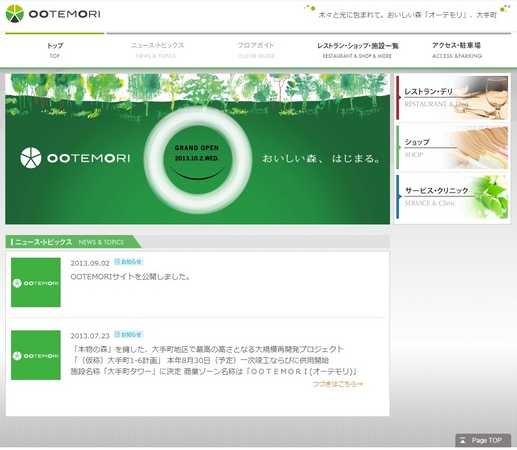Open the 大手町タワー redevelopment news headline

(x=214, y=360)
